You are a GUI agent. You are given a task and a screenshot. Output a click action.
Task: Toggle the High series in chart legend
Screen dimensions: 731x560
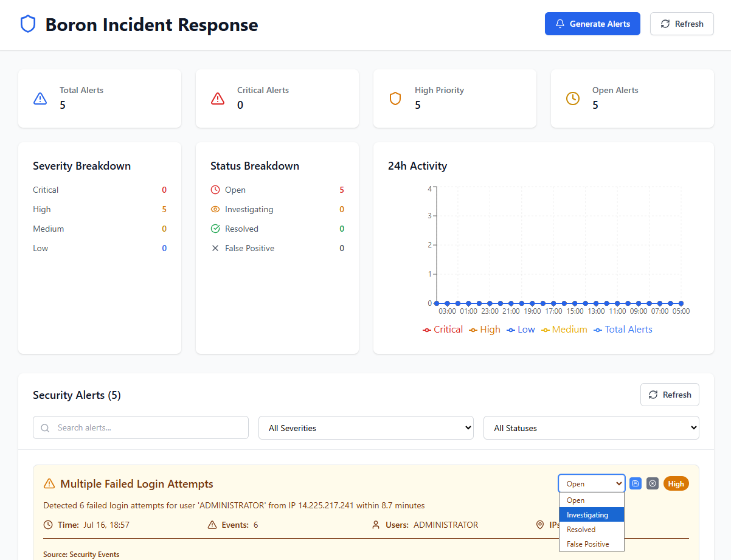(485, 330)
